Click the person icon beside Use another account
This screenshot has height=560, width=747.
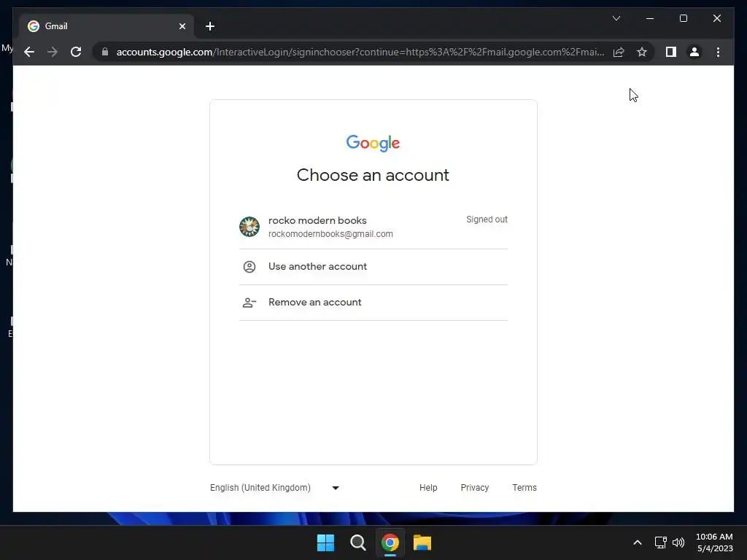[249, 267]
